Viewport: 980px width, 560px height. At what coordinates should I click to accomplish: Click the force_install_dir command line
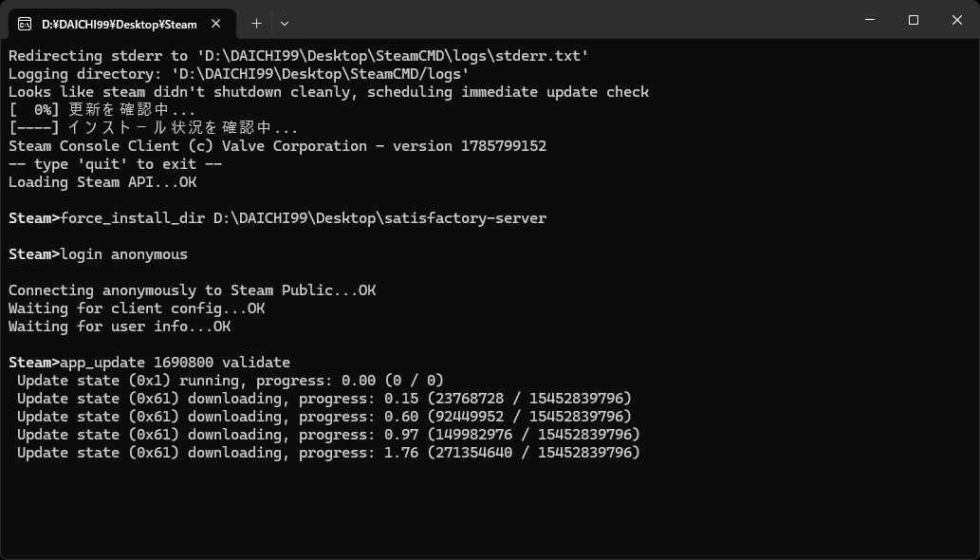pyautogui.click(x=278, y=218)
